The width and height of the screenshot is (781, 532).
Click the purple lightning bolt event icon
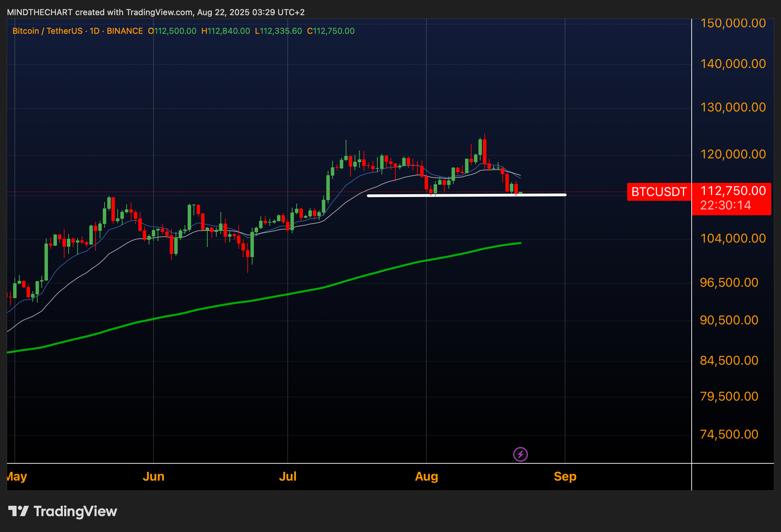click(520, 454)
